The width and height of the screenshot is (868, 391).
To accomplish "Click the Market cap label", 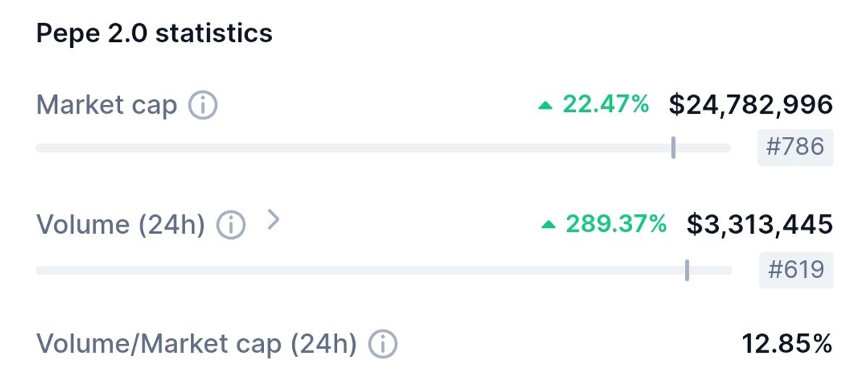I will (107, 106).
